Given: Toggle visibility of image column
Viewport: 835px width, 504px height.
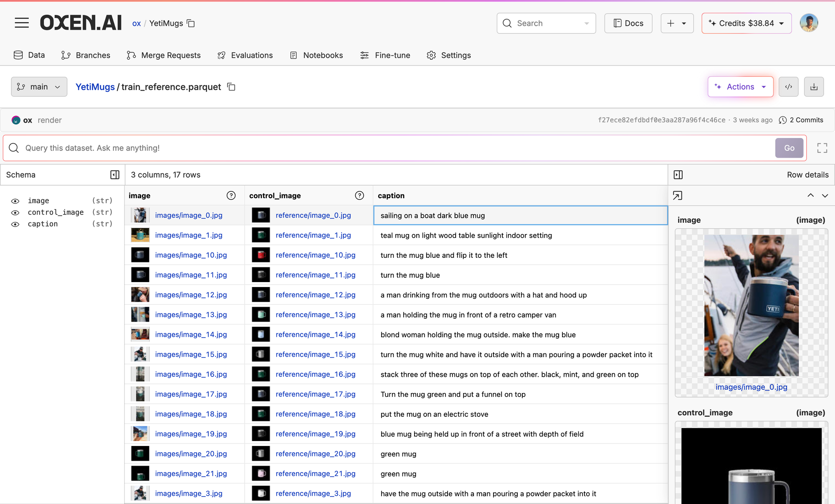Looking at the screenshot, I should click(x=15, y=201).
